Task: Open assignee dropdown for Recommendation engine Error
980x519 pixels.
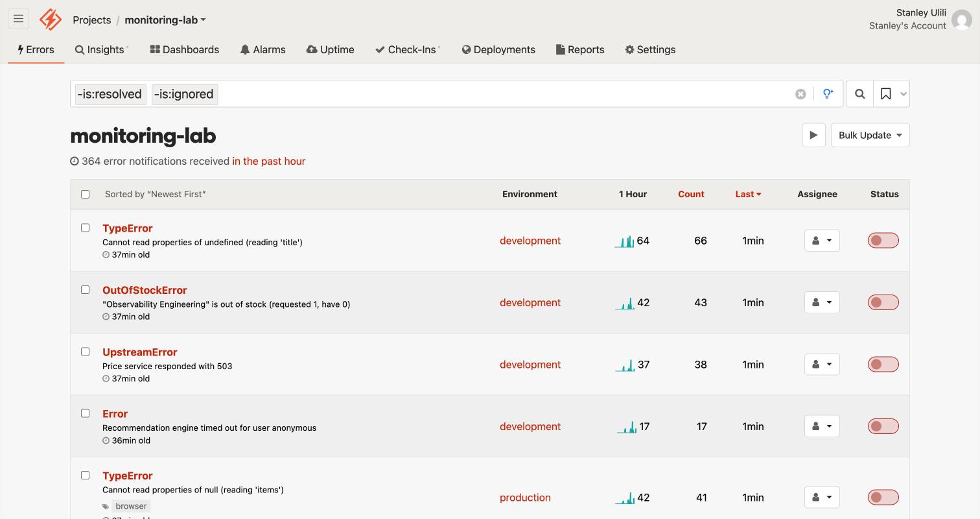Action: pyautogui.click(x=822, y=426)
